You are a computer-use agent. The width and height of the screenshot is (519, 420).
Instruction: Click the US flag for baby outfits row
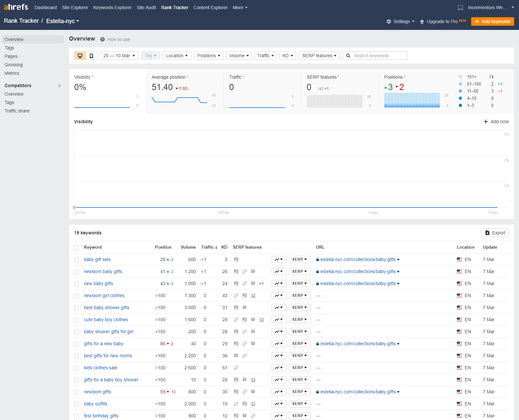click(459, 404)
